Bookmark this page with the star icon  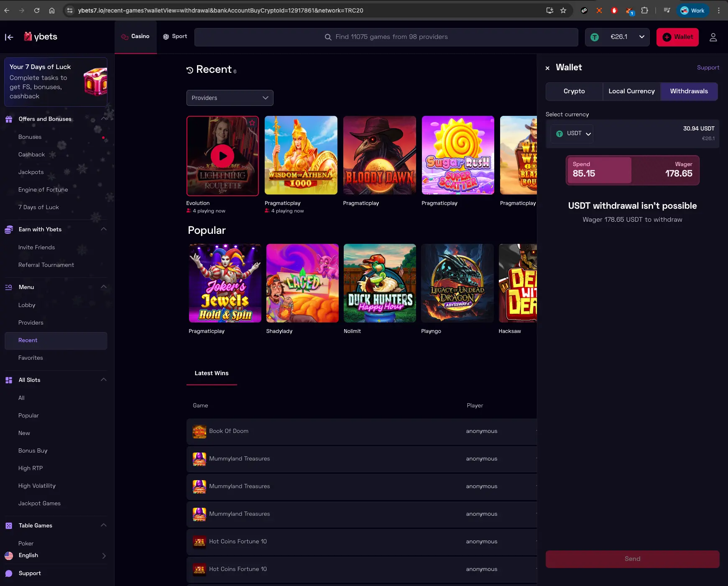click(x=563, y=10)
